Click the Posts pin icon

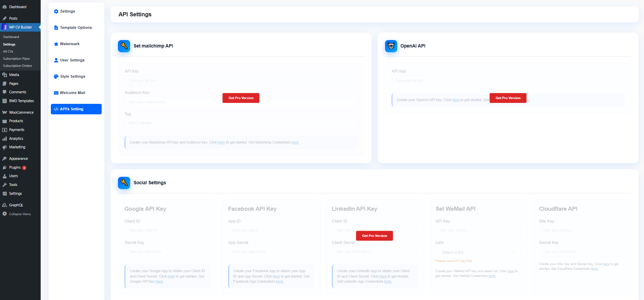(4, 18)
